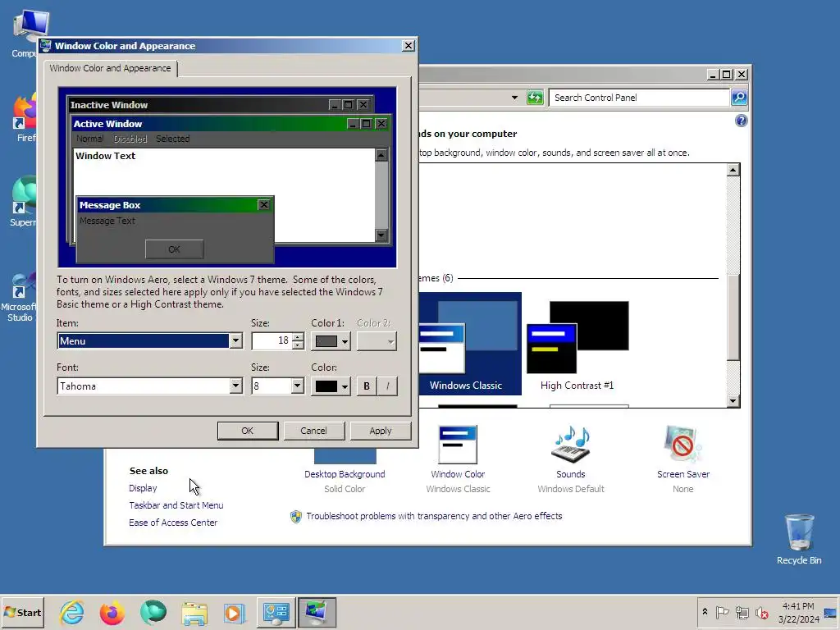Open Troubleshoot transparency and Aero effects link
This screenshot has width=840, height=630.
[x=435, y=516]
